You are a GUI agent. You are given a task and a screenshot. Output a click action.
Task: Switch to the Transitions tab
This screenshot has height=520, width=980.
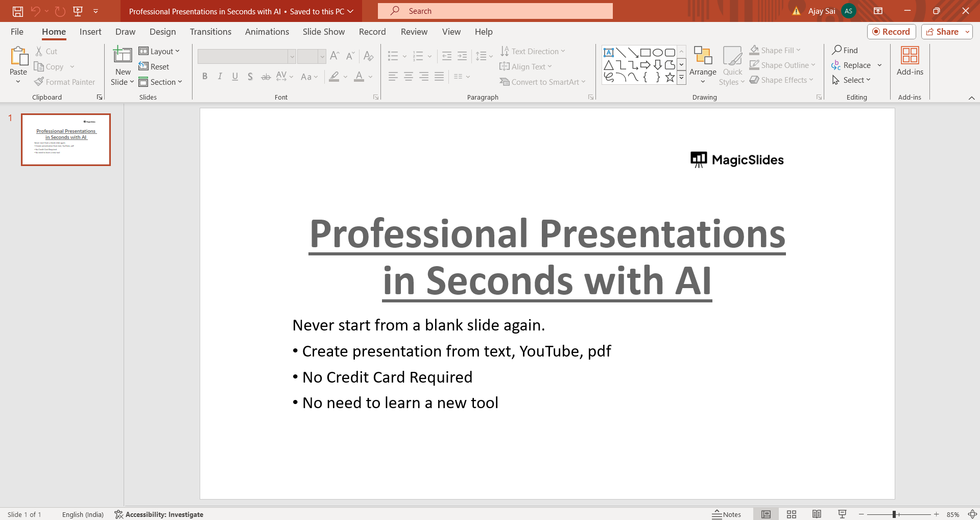coord(210,32)
